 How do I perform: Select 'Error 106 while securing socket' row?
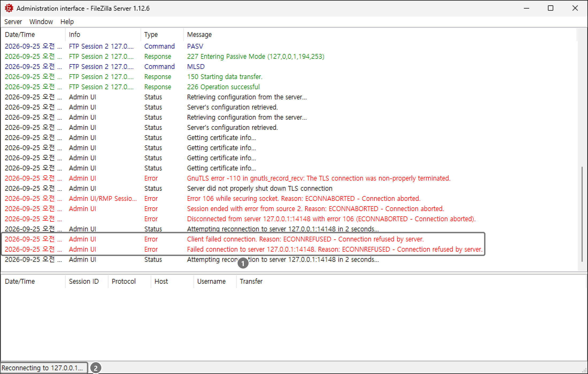pyautogui.click(x=289, y=198)
